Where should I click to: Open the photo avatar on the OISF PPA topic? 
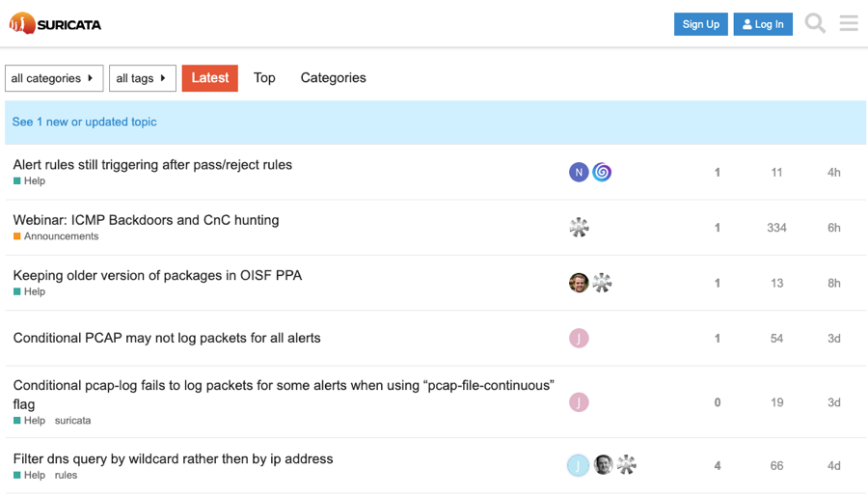(x=579, y=283)
